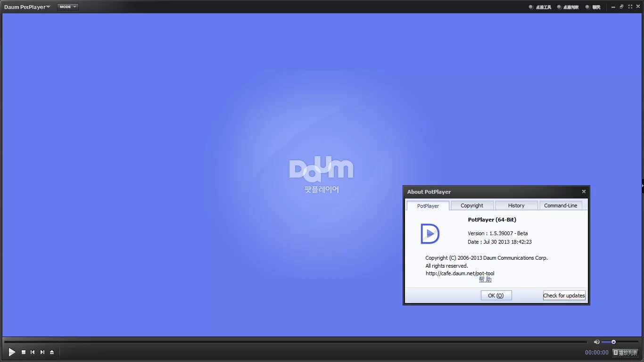Click the PotPlayer (64-Bit) heading
The height and width of the screenshot is (362, 644).
pos(492,220)
